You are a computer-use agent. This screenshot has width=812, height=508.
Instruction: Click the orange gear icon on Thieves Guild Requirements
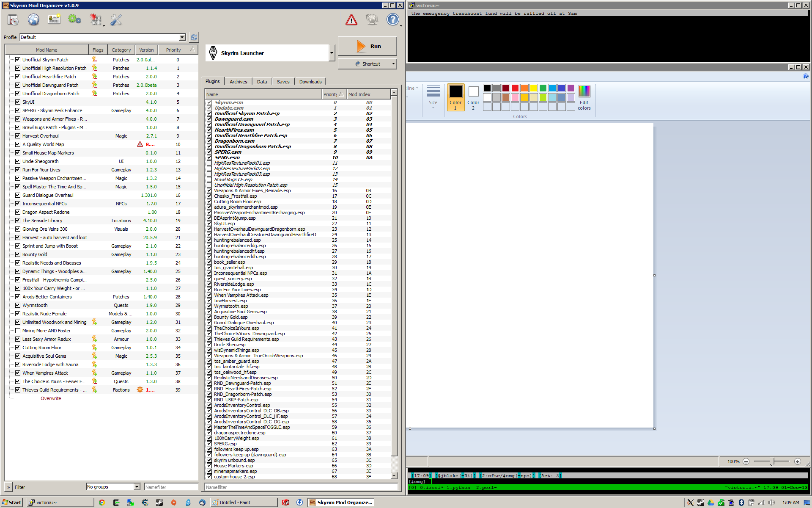pos(140,390)
